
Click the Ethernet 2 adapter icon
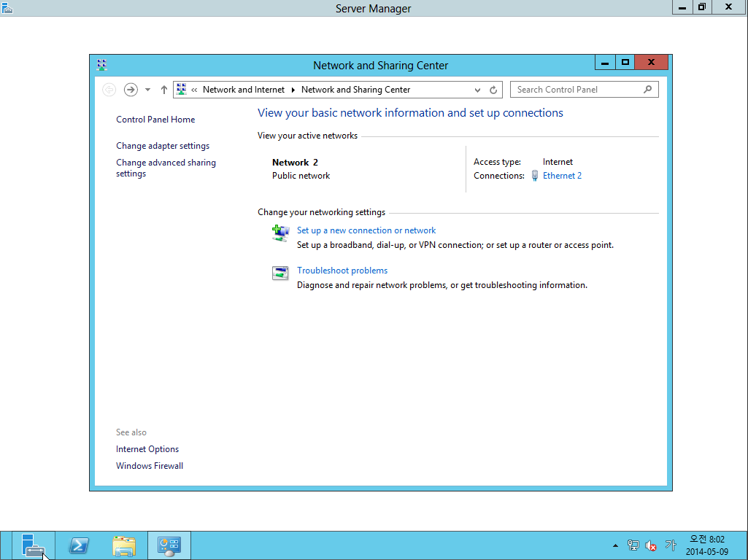point(535,176)
